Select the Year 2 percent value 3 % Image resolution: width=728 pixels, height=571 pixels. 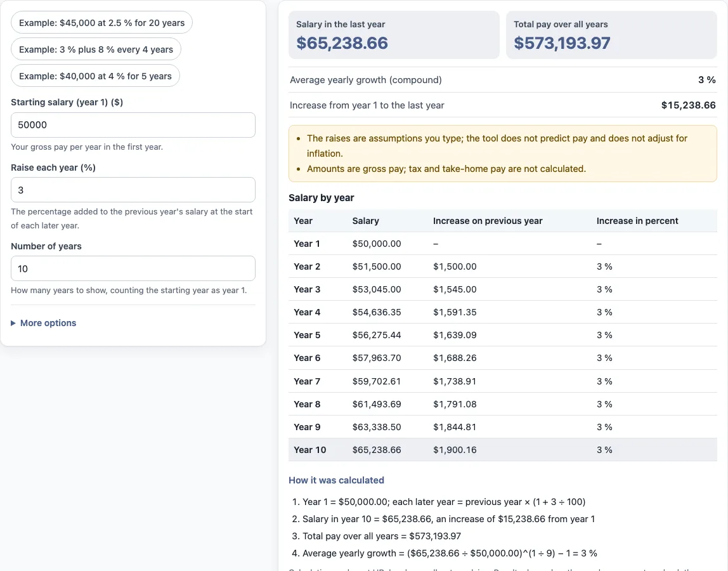[604, 266]
